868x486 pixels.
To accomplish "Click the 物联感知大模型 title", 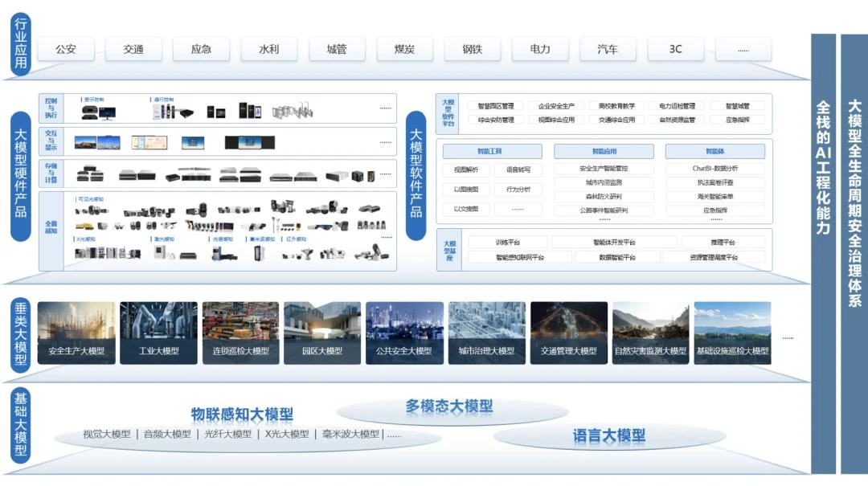I will [x=242, y=414].
